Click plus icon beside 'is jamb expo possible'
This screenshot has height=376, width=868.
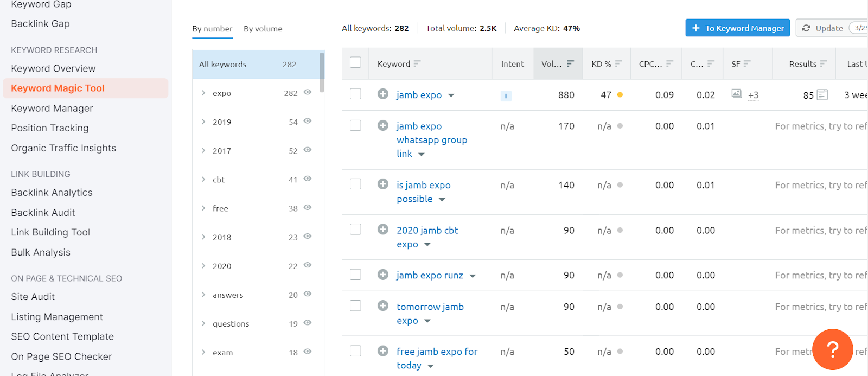[x=383, y=184]
